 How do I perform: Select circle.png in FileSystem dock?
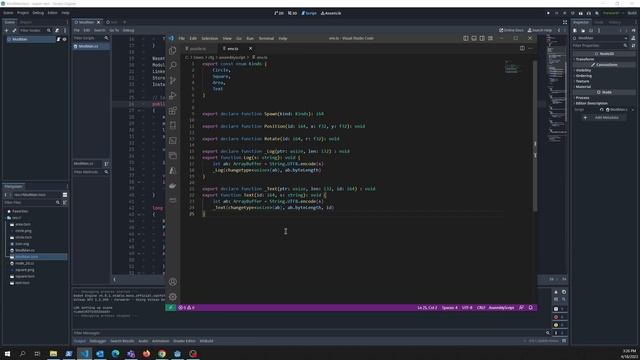tap(23, 231)
